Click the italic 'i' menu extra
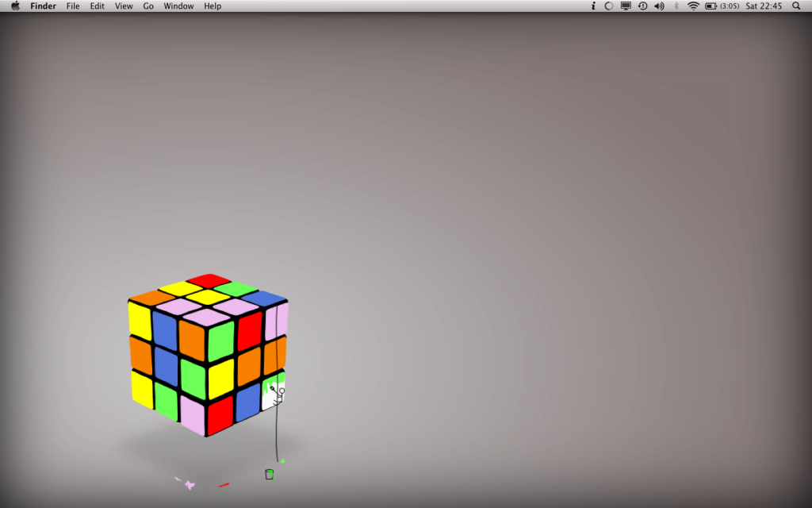The width and height of the screenshot is (812, 508). [x=593, y=6]
